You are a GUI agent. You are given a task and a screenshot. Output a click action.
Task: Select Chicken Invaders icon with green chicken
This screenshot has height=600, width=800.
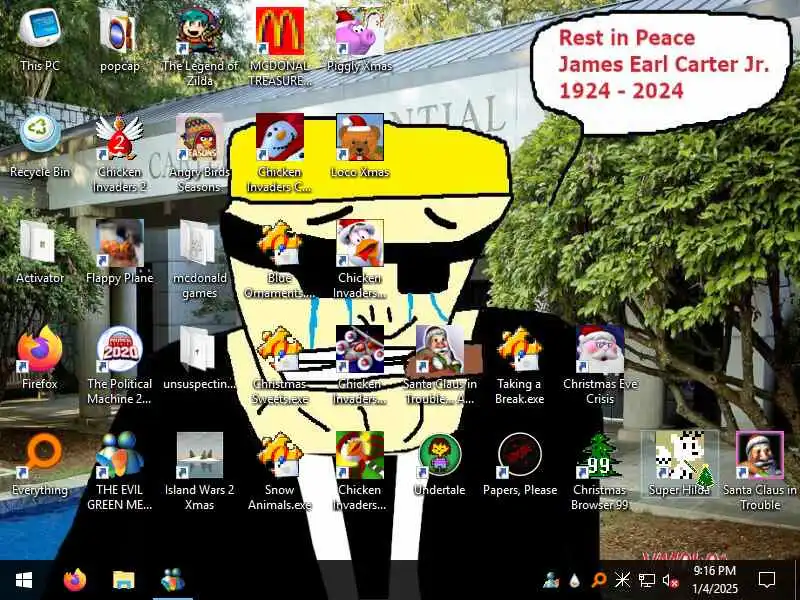[360, 471]
